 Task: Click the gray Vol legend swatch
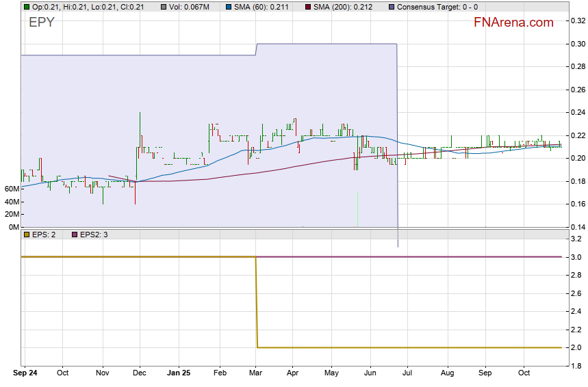coord(164,7)
